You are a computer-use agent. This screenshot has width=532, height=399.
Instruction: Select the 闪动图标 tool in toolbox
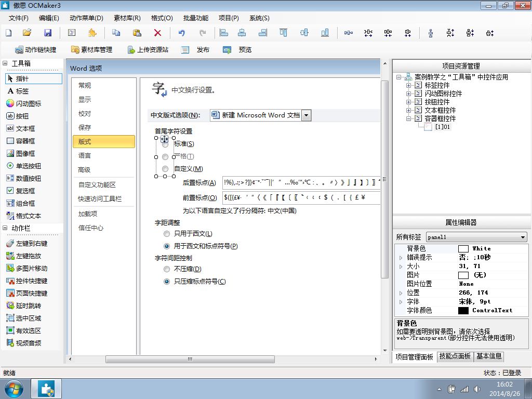click(x=24, y=103)
